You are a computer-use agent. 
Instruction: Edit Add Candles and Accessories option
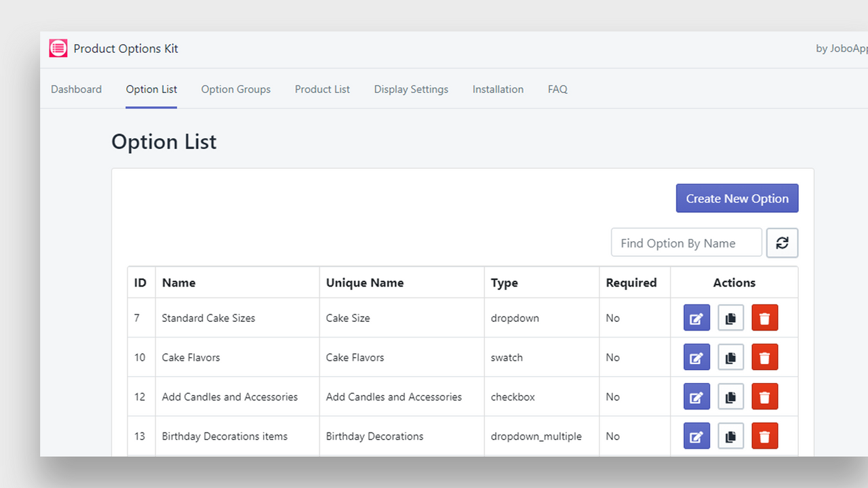click(696, 396)
